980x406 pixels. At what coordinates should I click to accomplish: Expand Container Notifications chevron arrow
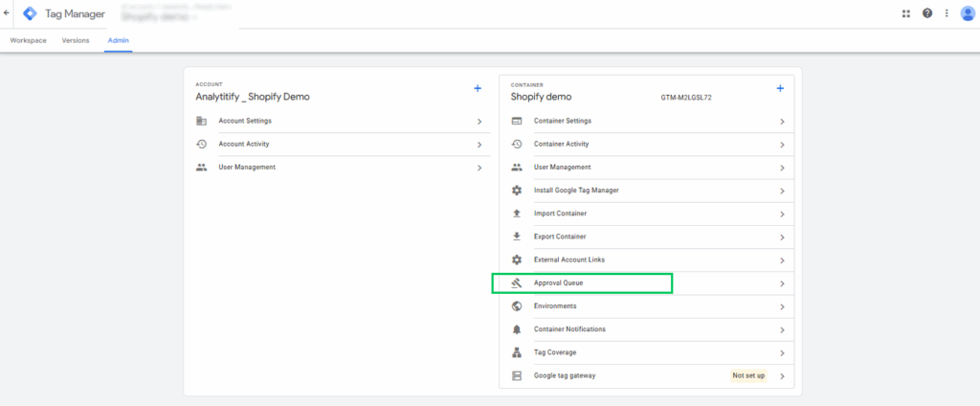782,329
